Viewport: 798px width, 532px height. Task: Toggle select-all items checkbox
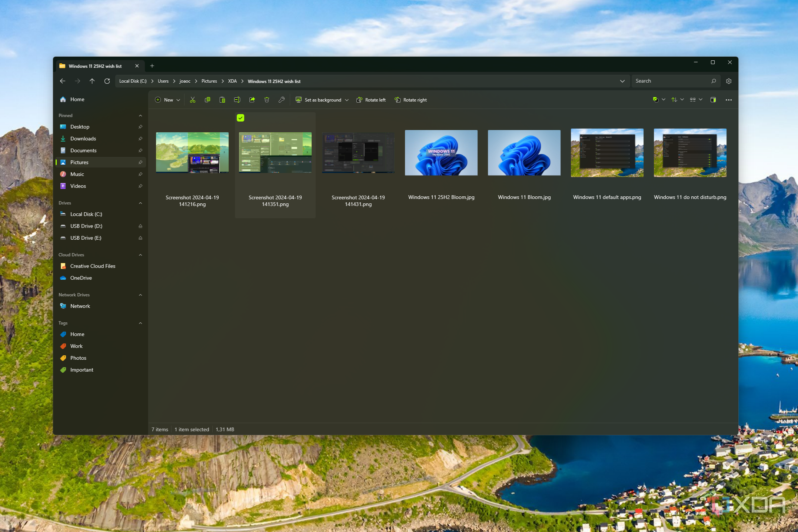[x=655, y=100]
